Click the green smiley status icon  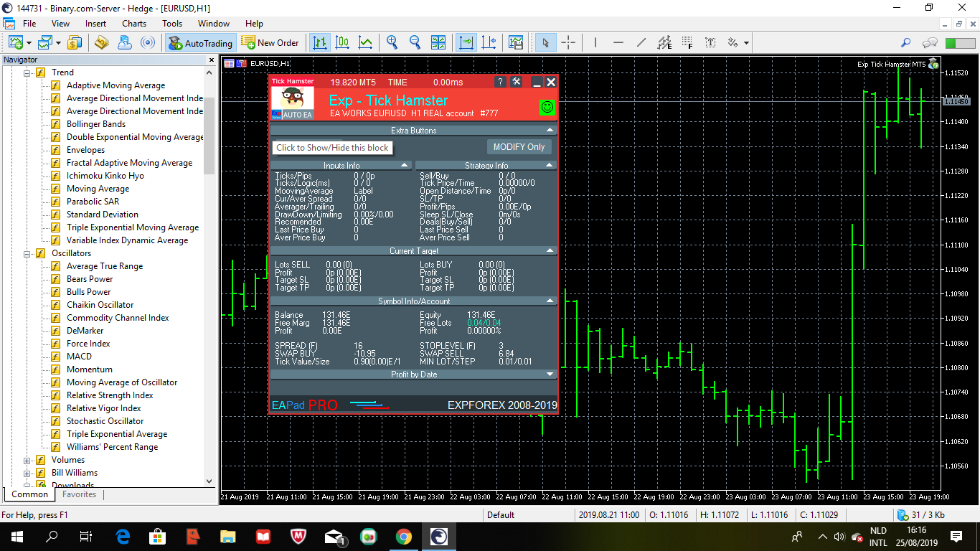point(547,108)
